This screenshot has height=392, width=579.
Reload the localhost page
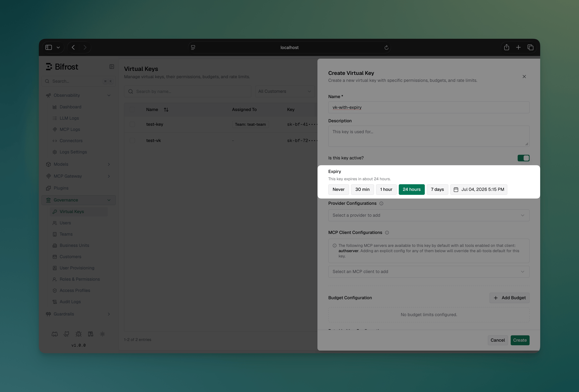386,48
